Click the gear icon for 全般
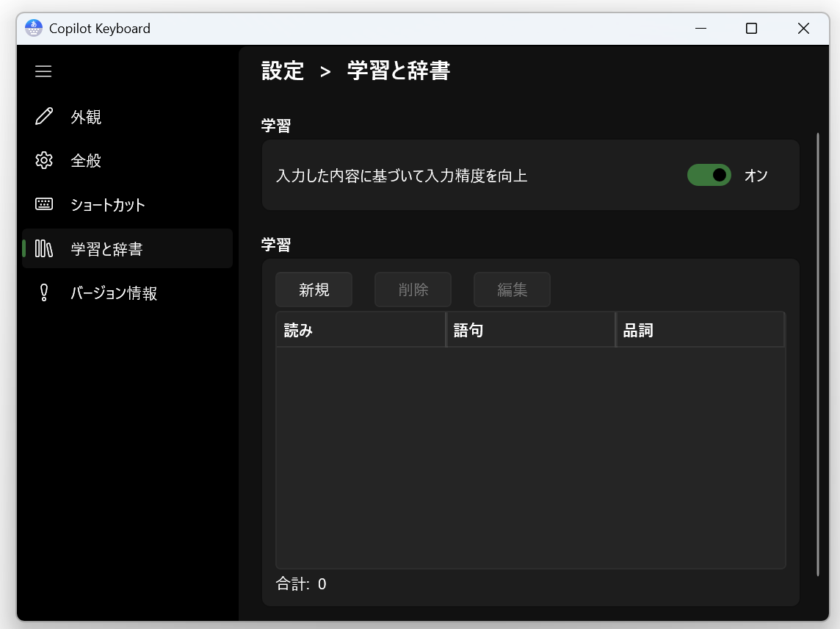Viewport: 840px width, 629px height. pyautogui.click(x=44, y=161)
